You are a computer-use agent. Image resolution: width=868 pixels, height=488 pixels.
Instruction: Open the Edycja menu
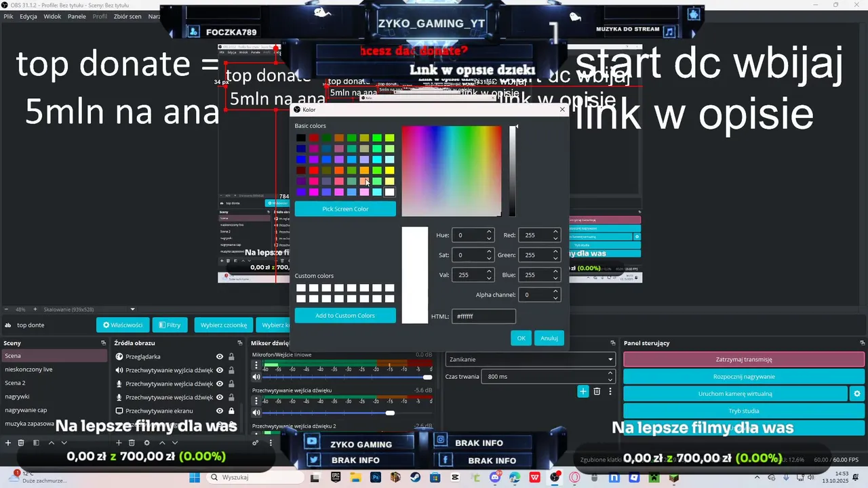pos(28,16)
